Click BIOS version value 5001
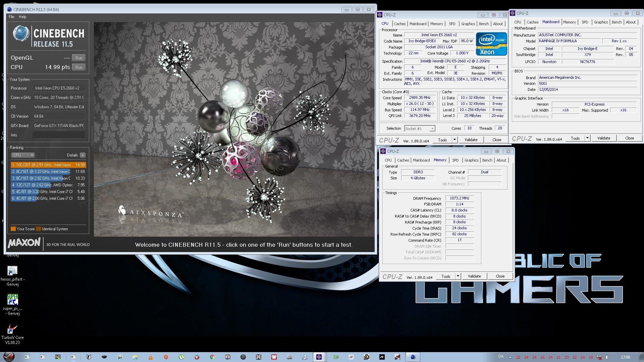 click(587, 83)
